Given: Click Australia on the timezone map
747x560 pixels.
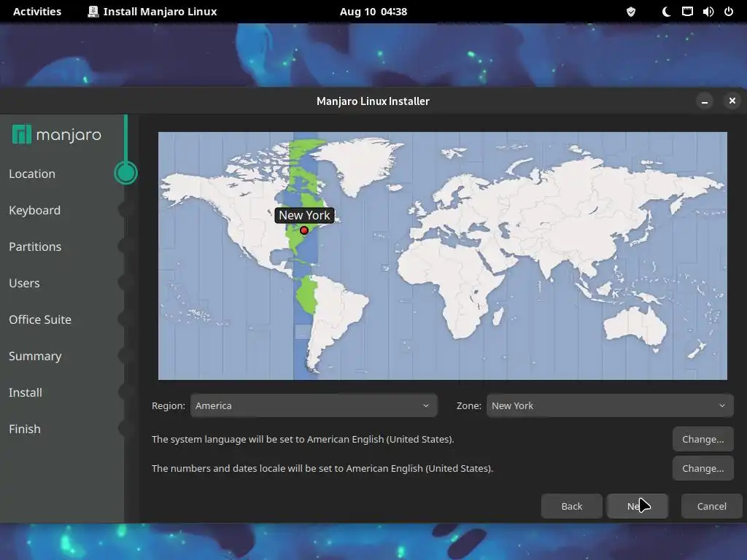Looking at the screenshot, I should point(635,325).
